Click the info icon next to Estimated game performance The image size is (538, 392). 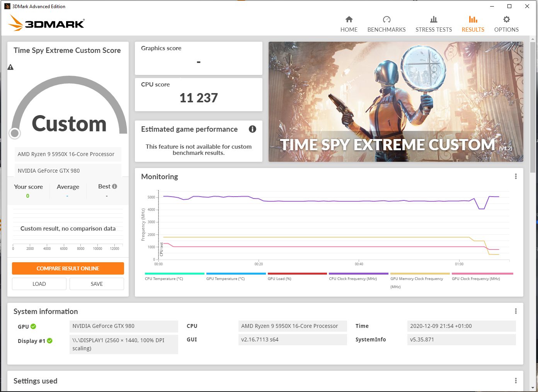(252, 129)
